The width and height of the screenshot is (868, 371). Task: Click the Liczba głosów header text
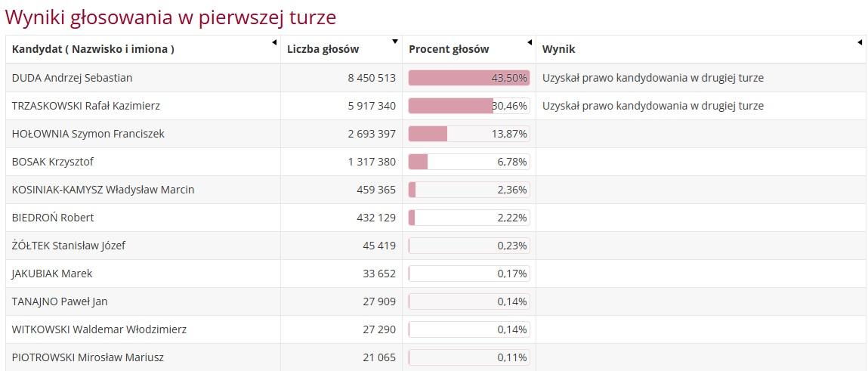(x=323, y=49)
